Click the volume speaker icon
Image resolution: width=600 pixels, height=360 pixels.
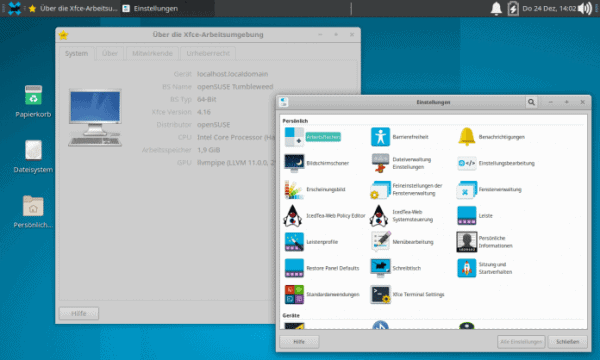(x=585, y=8)
